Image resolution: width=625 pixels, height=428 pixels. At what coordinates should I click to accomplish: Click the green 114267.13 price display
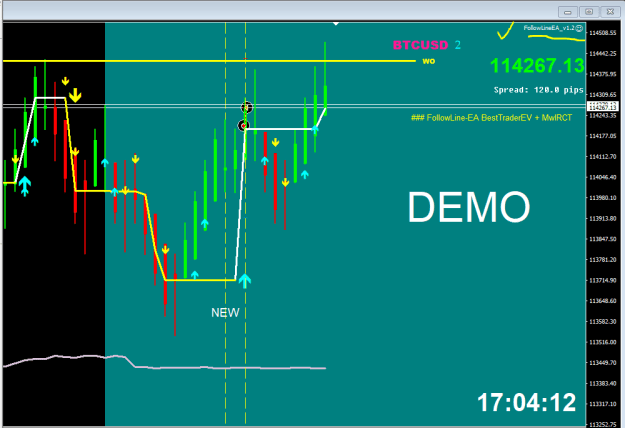[537, 66]
